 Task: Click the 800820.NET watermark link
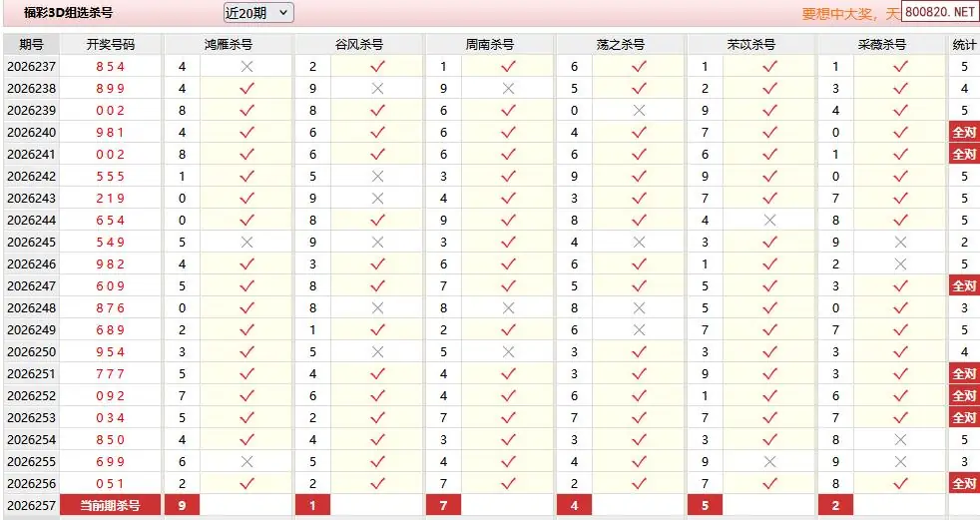(940, 11)
